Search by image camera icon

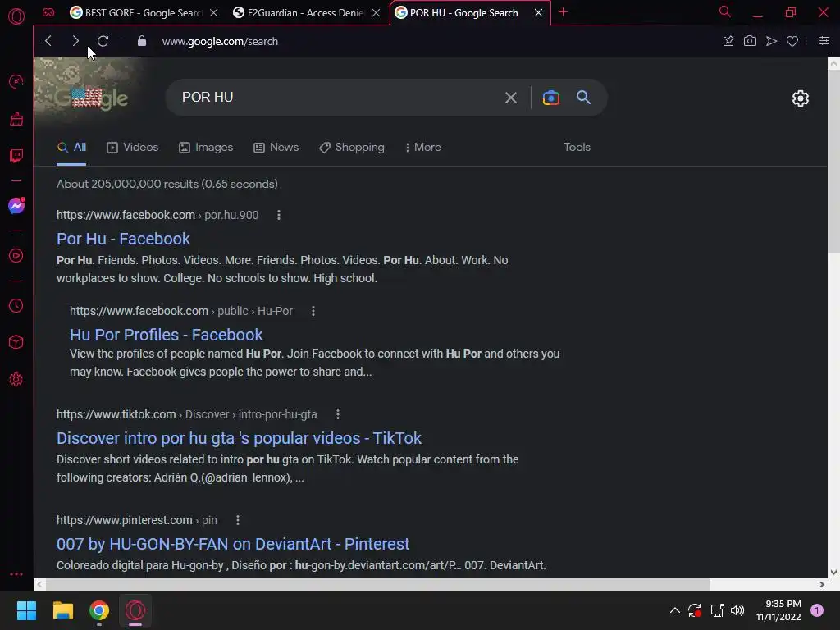tap(550, 98)
